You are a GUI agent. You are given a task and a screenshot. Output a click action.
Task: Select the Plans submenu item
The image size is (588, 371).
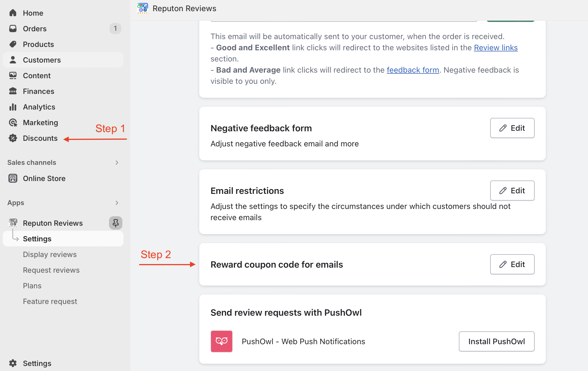[x=32, y=286]
